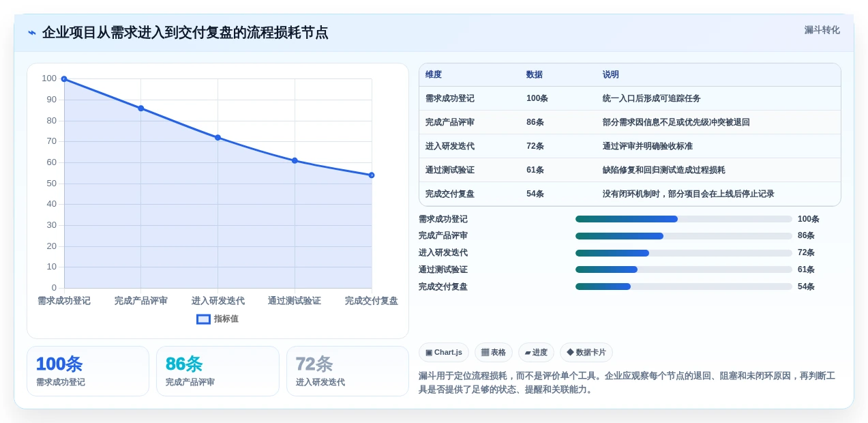Image resolution: width=868 pixels, height=423 pixels.
Task: Click description 通过评审并明确验收标准
Action: 648,146
